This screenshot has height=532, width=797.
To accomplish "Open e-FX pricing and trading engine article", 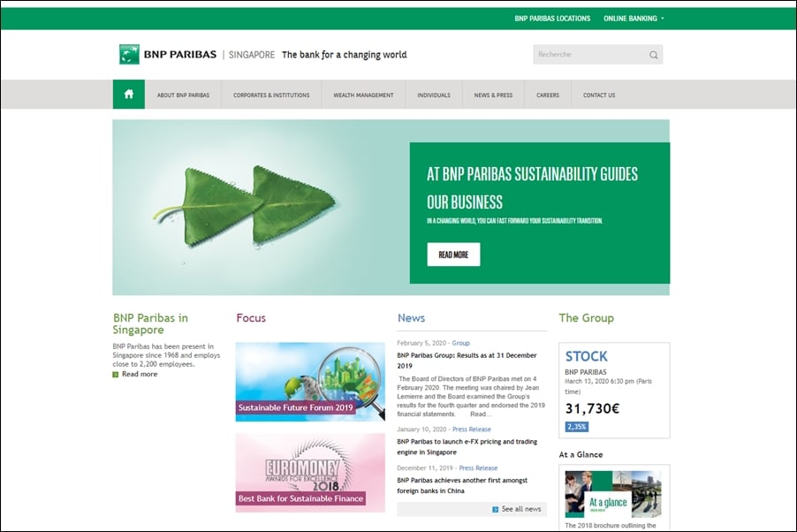I will 467,447.
